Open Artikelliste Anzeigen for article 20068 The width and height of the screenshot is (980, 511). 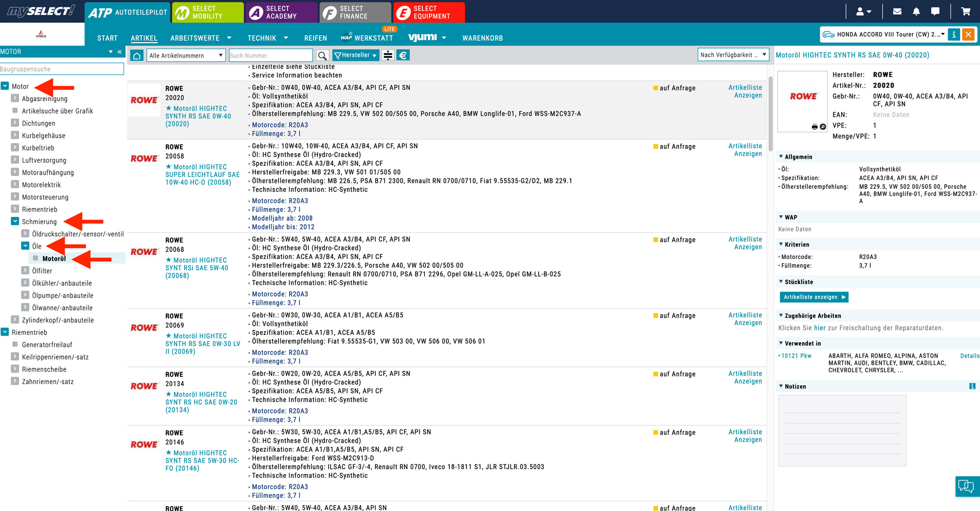click(x=745, y=243)
